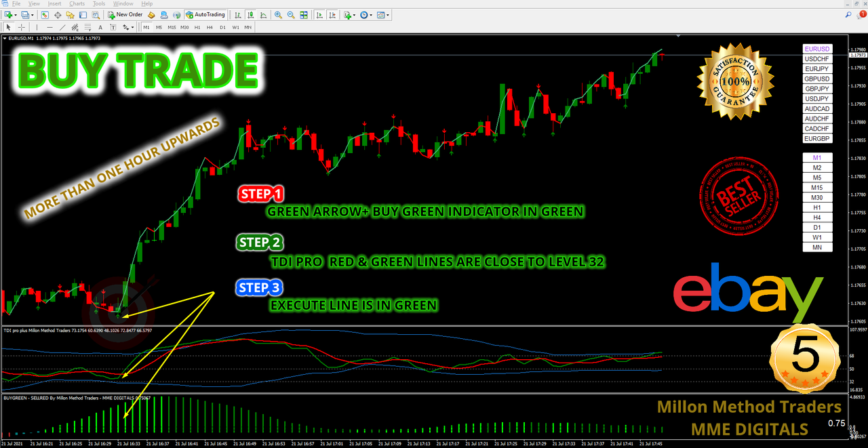The image size is (868, 448).
Task: Open the Profiles icon
Action: coord(24,15)
